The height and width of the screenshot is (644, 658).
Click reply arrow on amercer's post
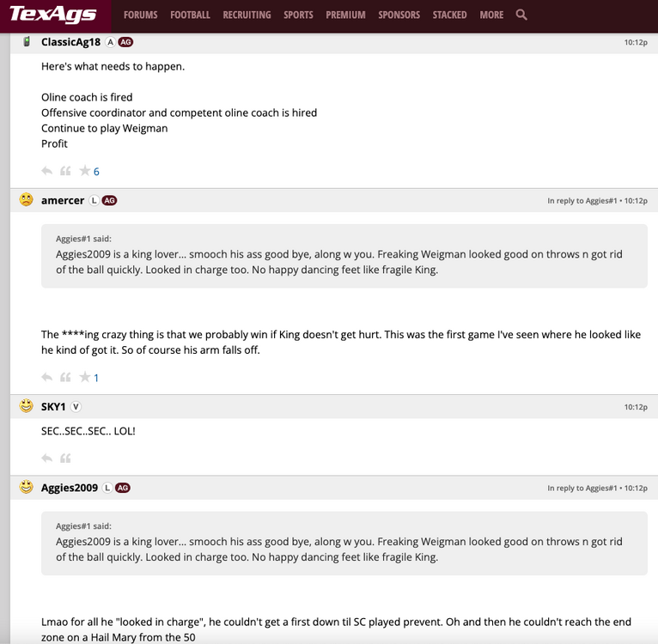tap(46, 377)
